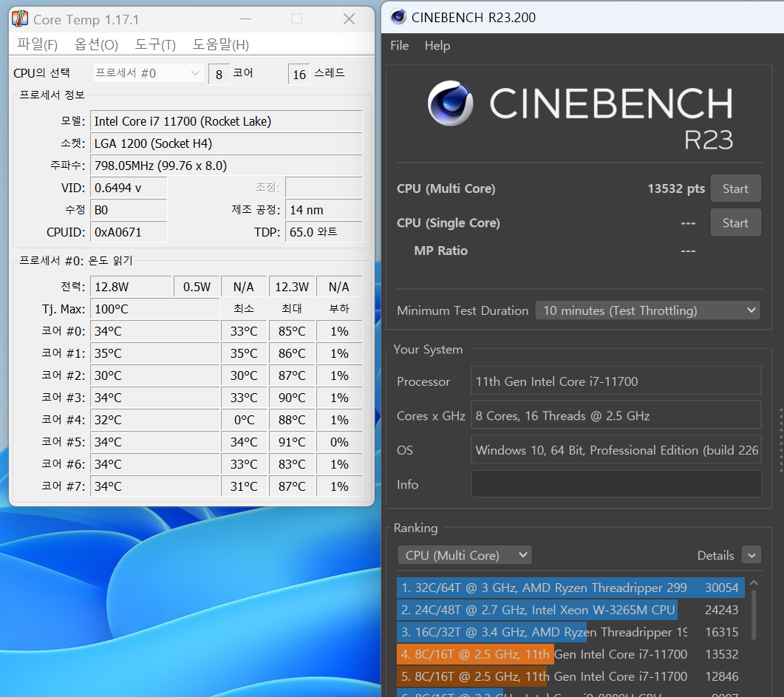Select ranking entry 16C/32T Threadripper 16315
The image size is (784, 697).
pos(570,632)
